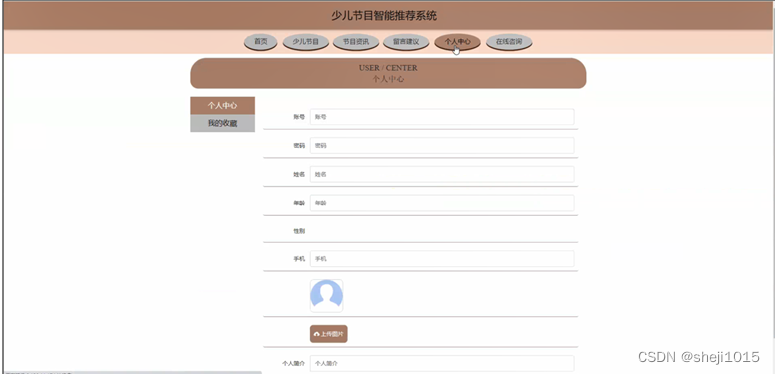This screenshot has width=775, height=374.
Task: Click into the 年龄 text box
Action: [442, 203]
